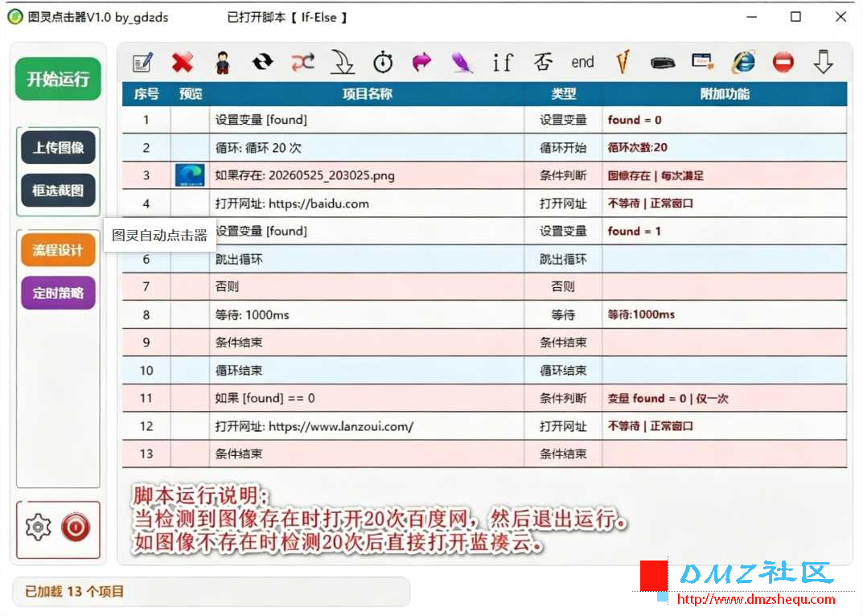Click the black keyboard toolbar icon
This screenshot has width=863, height=616.
[x=663, y=63]
